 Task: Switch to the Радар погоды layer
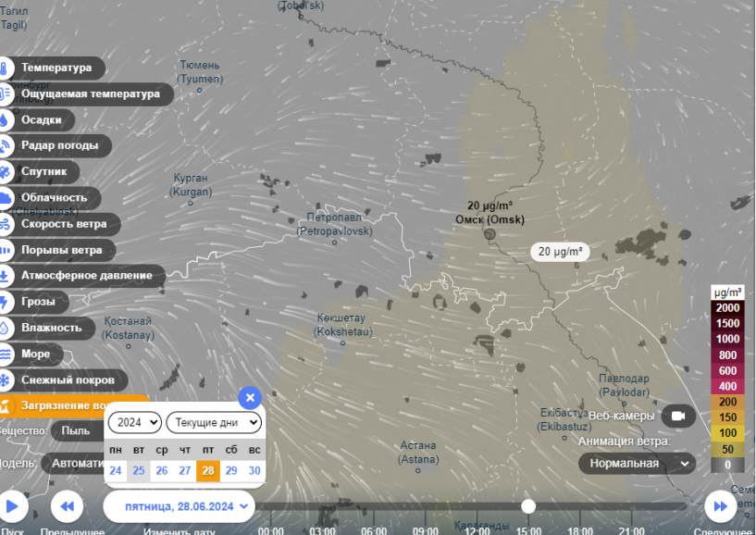[60, 145]
